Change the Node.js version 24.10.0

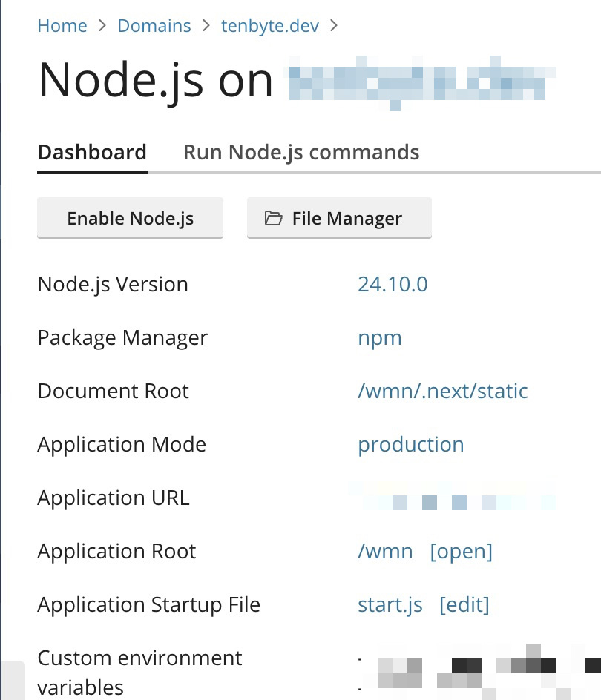[393, 285]
